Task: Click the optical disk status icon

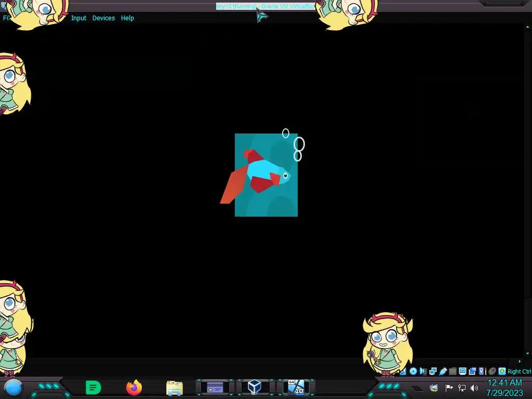Action: pos(413,371)
